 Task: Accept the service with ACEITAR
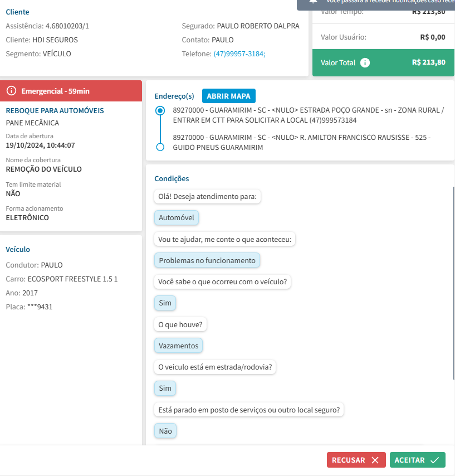pos(417,460)
